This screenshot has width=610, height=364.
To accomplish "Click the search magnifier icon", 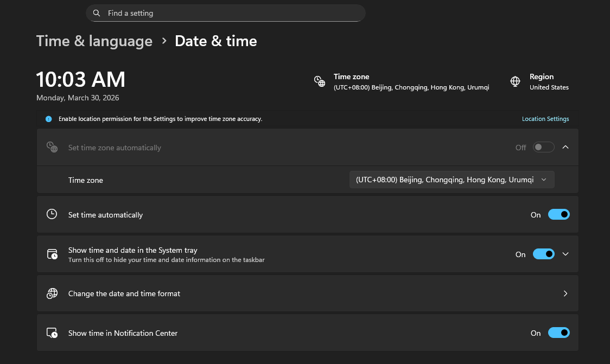I will click(x=97, y=13).
